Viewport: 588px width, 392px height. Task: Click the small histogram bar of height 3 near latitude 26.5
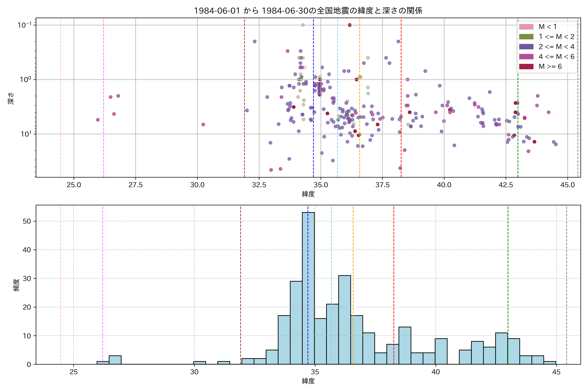pyautogui.click(x=115, y=360)
